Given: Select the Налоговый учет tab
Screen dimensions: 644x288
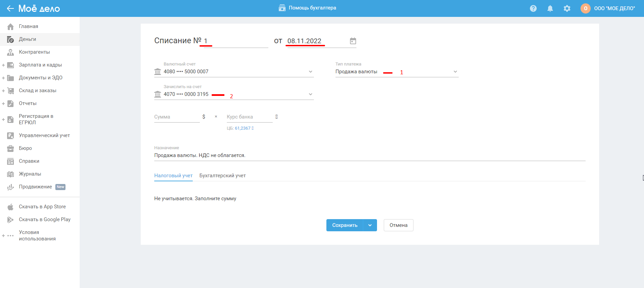Looking at the screenshot, I should point(173,176).
